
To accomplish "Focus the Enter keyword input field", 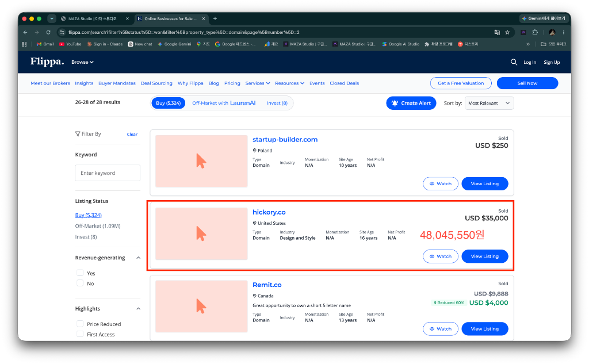I will (108, 173).
